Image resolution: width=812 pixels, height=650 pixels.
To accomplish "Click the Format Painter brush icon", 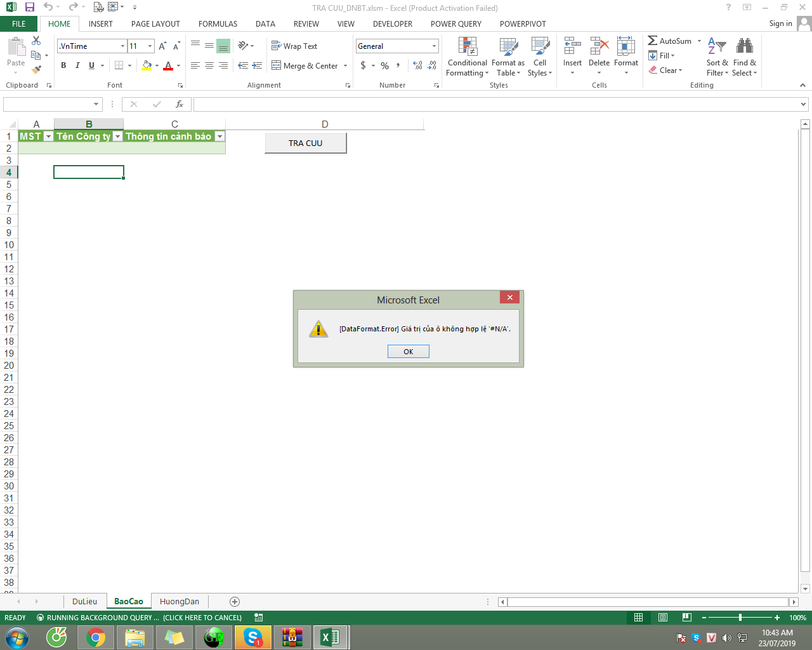I will [37, 70].
